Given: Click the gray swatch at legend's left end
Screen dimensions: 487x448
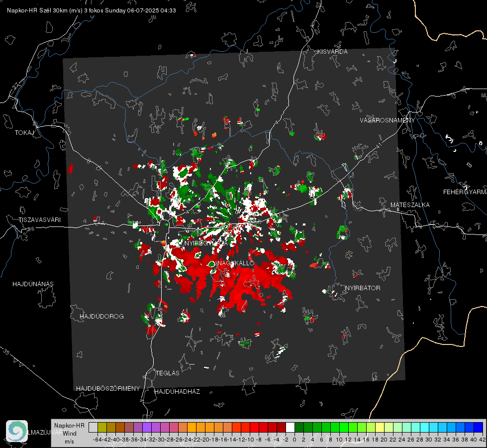Looking at the screenshot, I should (x=93, y=427).
